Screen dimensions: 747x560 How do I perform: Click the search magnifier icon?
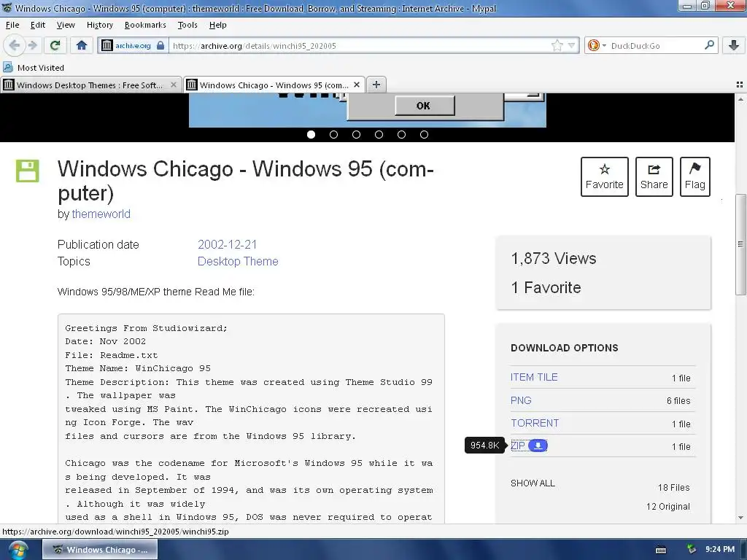(709, 45)
